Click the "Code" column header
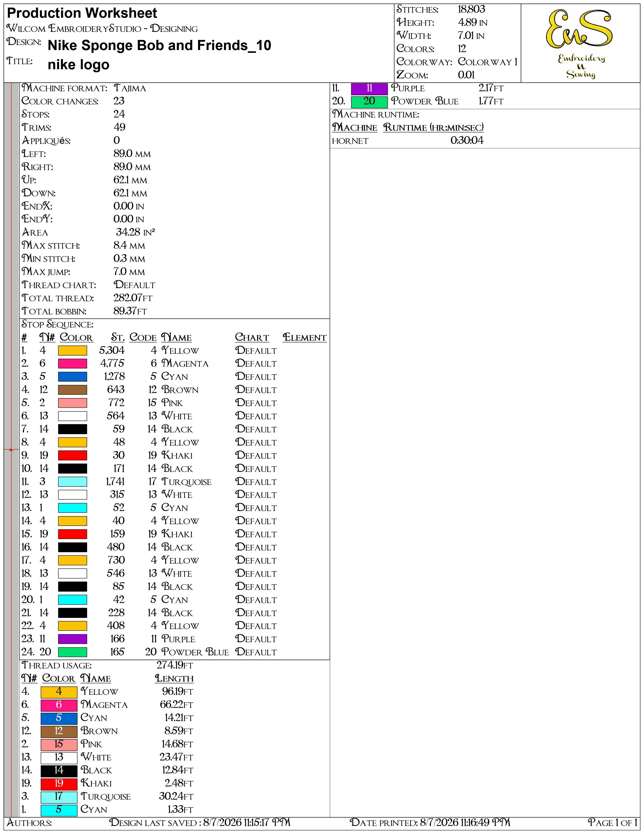Viewport: 644px width, 834px height. [x=143, y=338]
